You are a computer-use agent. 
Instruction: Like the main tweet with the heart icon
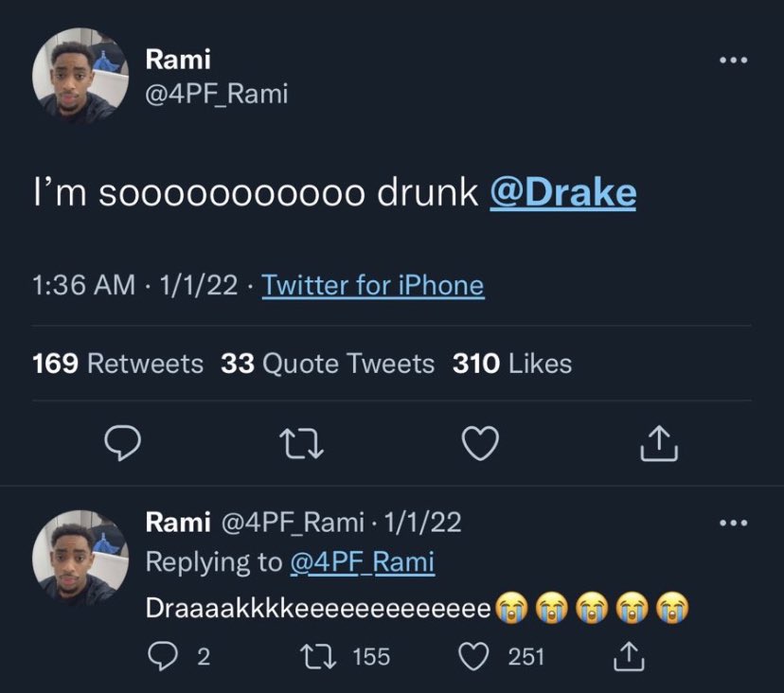click(480, 443)
